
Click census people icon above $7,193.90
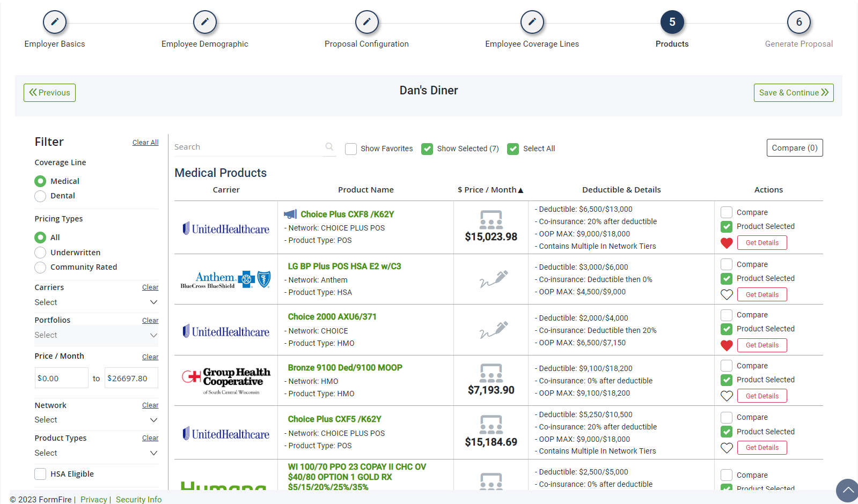click(x=491, y=373)
